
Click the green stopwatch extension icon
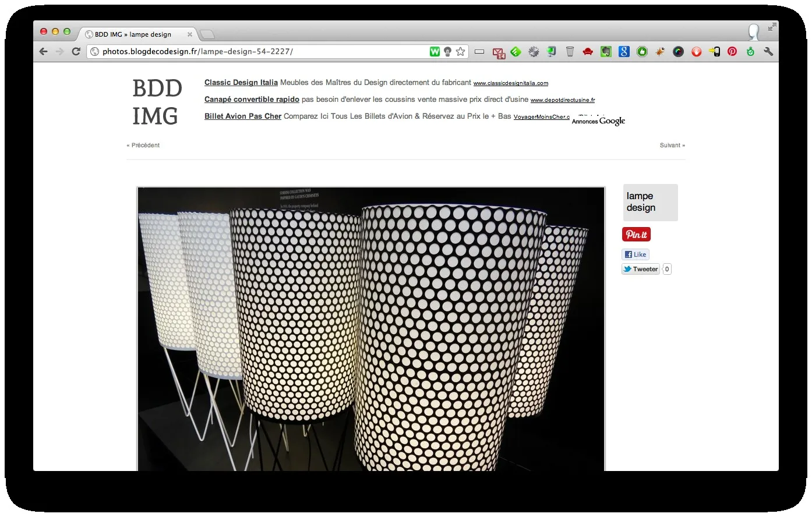tap(750, 52)
